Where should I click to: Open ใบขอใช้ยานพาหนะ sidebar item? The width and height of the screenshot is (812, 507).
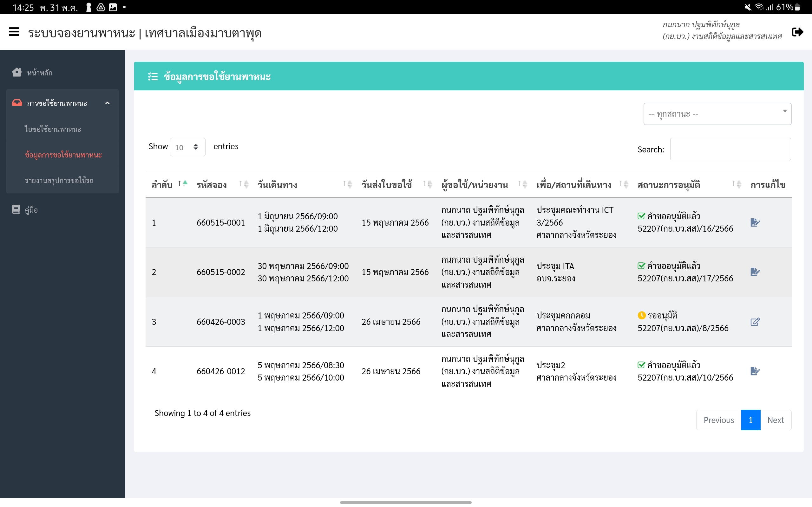click(53, 129)
